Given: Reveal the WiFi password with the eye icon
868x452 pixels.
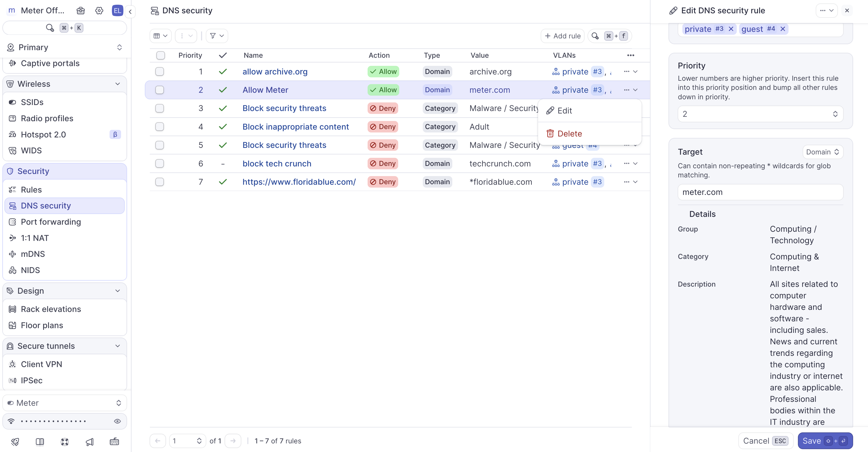Looking at the screenshot, I should (x=117, y=421).
